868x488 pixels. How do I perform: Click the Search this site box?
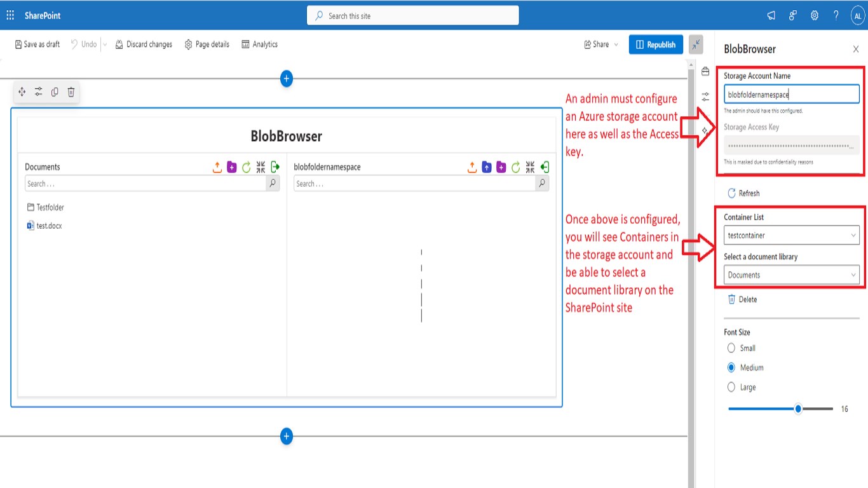(x=413, y=16)
